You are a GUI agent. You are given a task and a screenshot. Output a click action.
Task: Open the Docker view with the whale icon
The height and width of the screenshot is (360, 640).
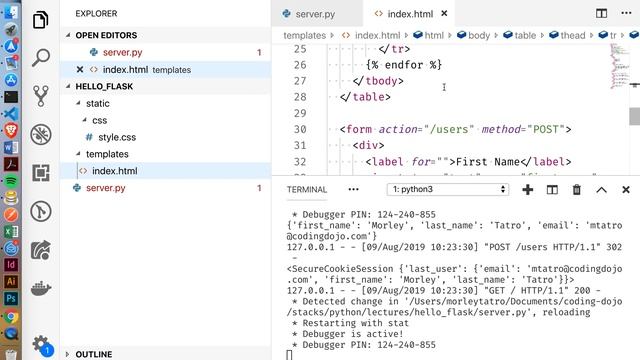(x=40, y=288)
